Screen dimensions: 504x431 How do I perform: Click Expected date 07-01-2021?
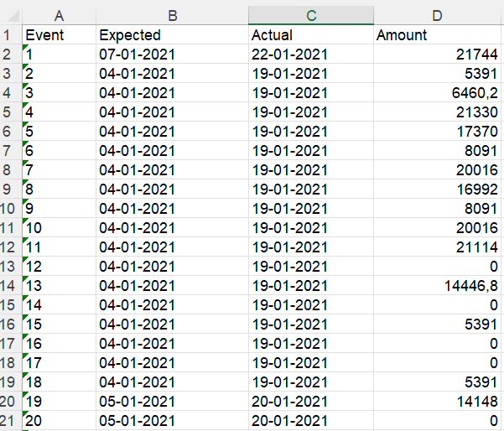[x=172, y=54]
